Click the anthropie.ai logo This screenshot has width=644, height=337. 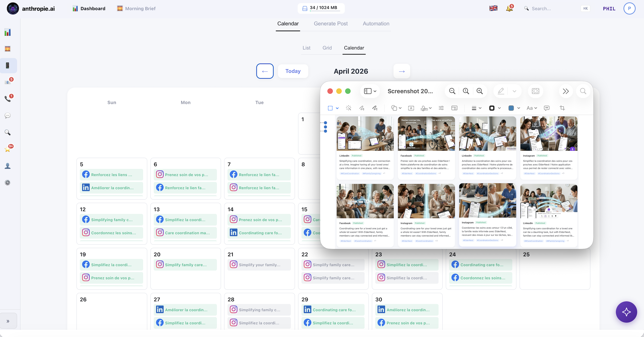[x=31, y=8]
